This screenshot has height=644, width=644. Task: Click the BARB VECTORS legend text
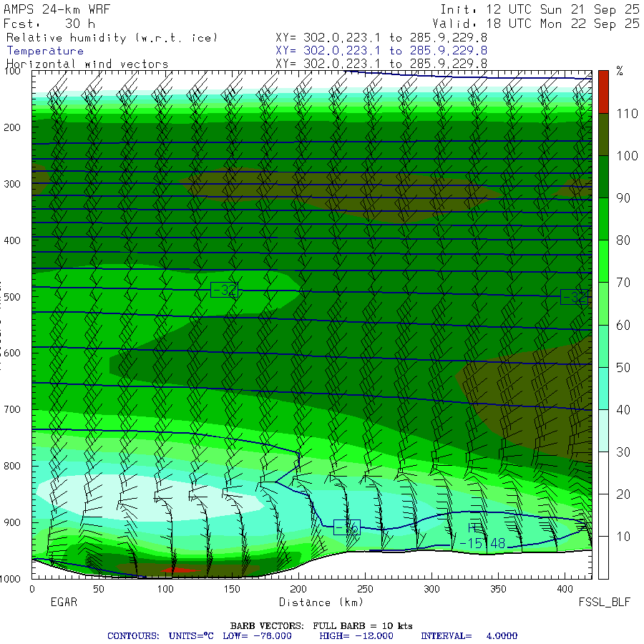click(x=321, y=625)
